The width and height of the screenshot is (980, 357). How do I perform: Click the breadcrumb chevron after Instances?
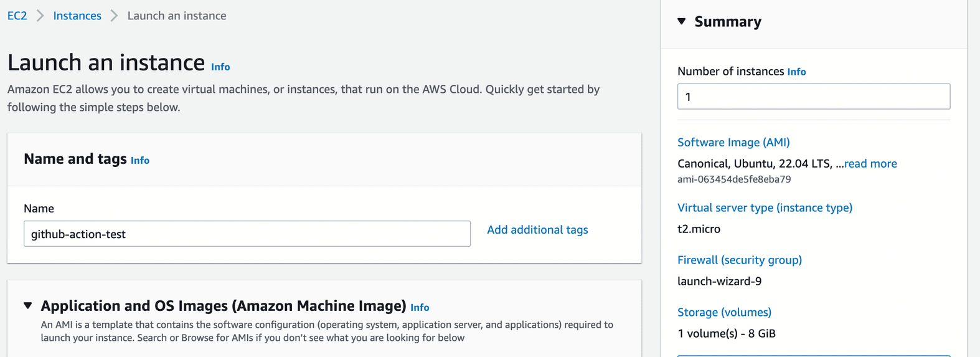[x=114, y=16]
